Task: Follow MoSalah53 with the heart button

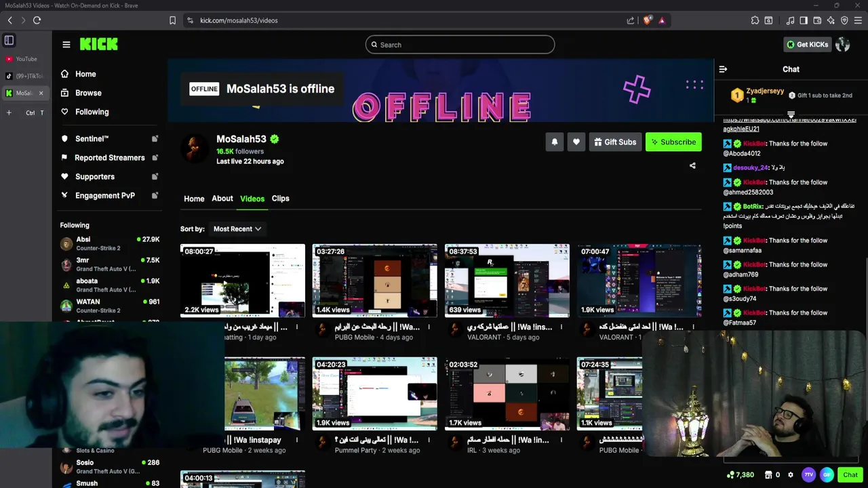Action: click(x=576, y=142)
